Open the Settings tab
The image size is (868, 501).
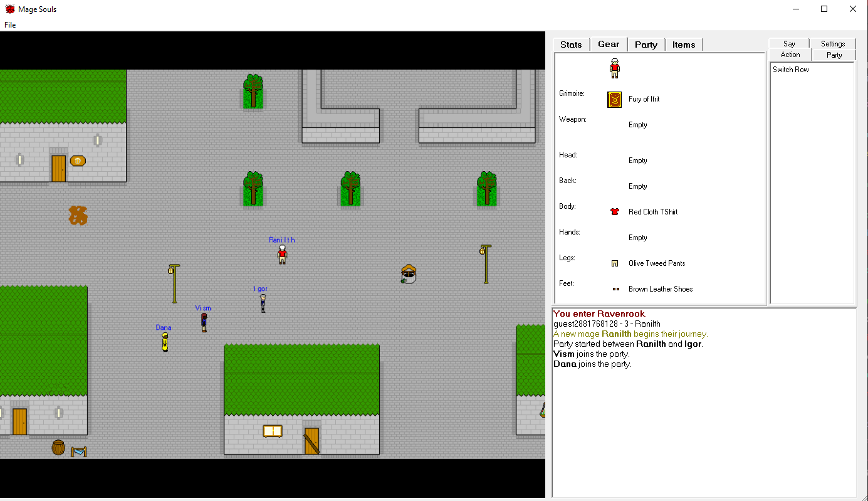coord(833,43)
